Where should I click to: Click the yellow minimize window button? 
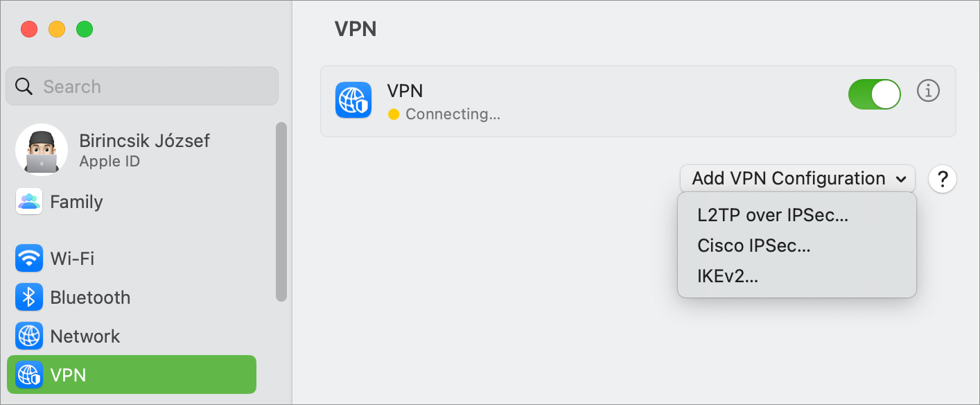[57, 29]
